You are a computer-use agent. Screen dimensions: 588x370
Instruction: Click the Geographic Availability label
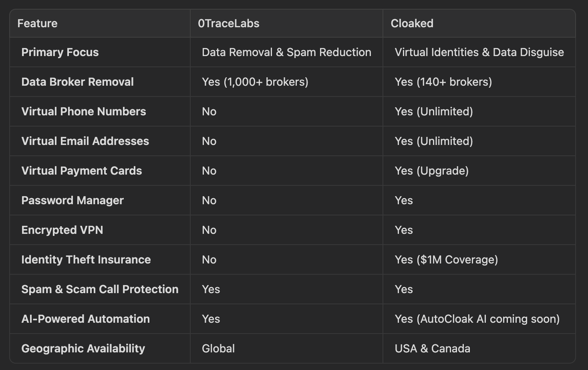[83, 348]
